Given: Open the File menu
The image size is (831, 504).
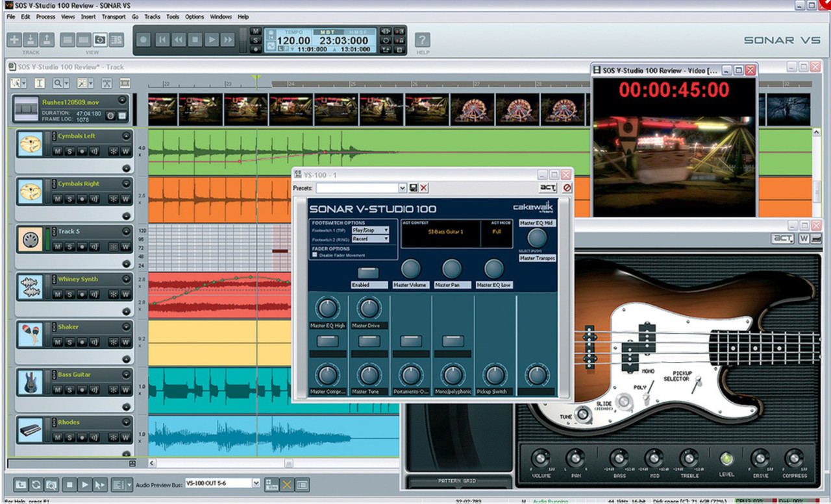Looking at the screenshot, I should [x=10, y=17].
